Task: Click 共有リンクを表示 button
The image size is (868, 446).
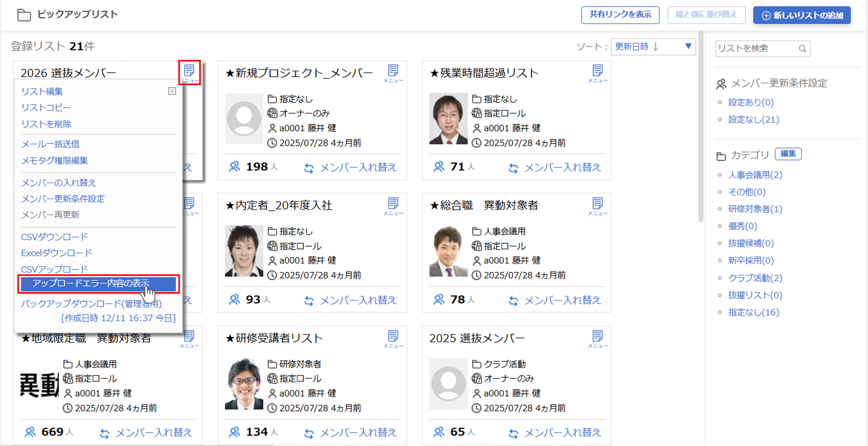Action: tap(620, 15)
